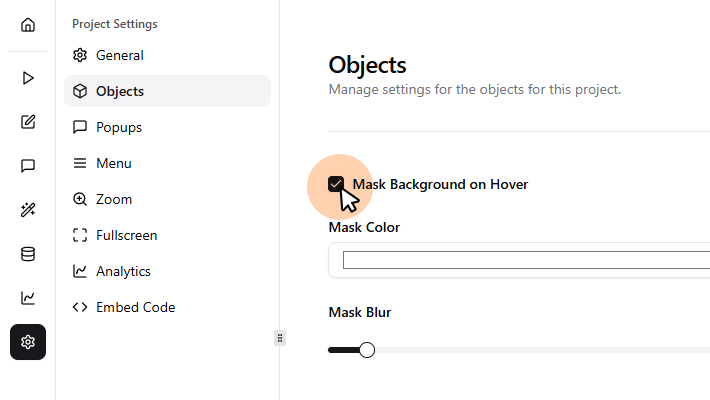This screenshot has height=400, width=710.
Task: Click the play preview icon
Action: point(28,77)
